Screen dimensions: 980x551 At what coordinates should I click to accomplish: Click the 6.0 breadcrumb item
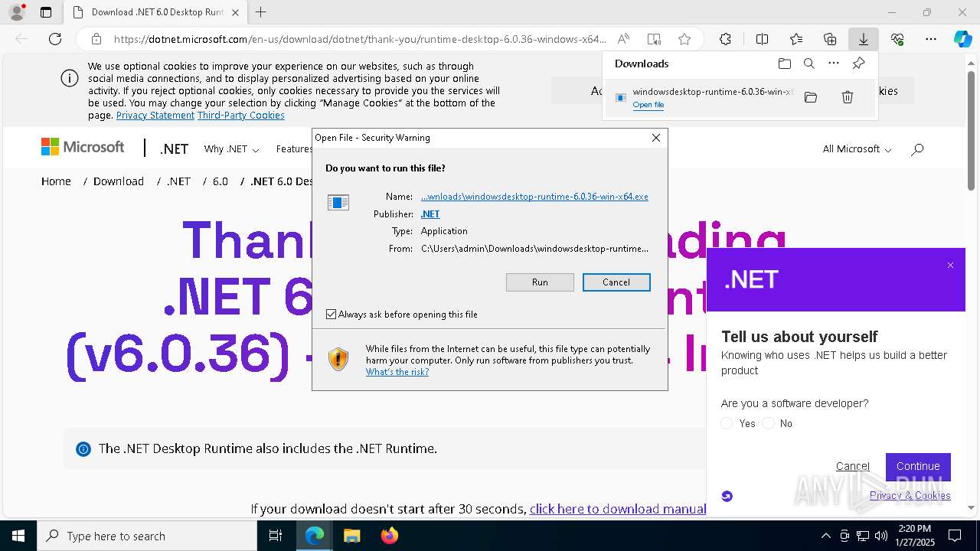220,181
